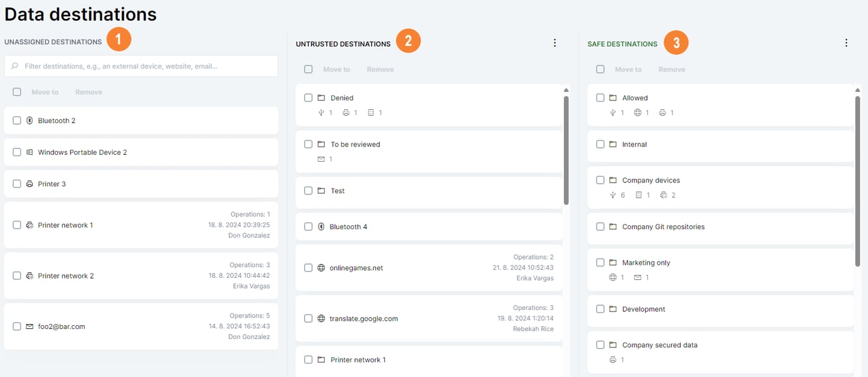This screenshot has width=868, height=377.
Task: Click Move to in Unassigned Destinations
Action: [x=45, y=92]
